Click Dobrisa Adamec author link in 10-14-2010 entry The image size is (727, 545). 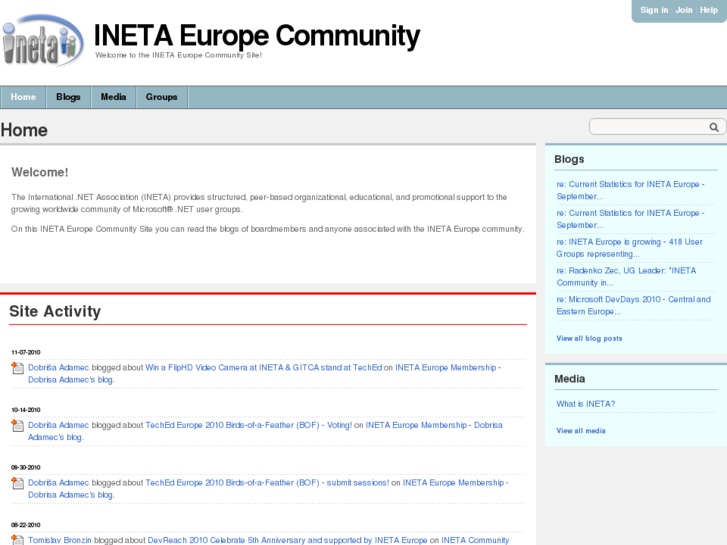pyautogui.click(x=58, y=425)
